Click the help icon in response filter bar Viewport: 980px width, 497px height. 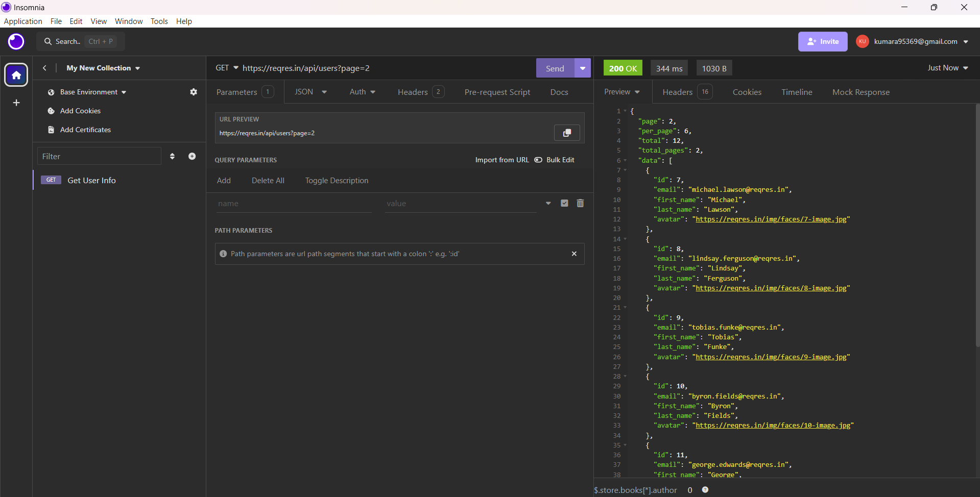click(705, 490)
